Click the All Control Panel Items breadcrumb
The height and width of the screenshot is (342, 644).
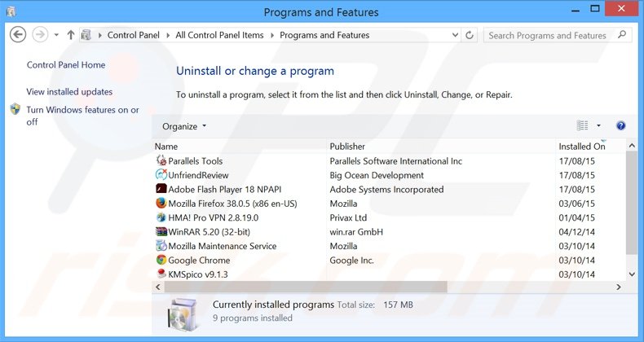coord(220,35)
